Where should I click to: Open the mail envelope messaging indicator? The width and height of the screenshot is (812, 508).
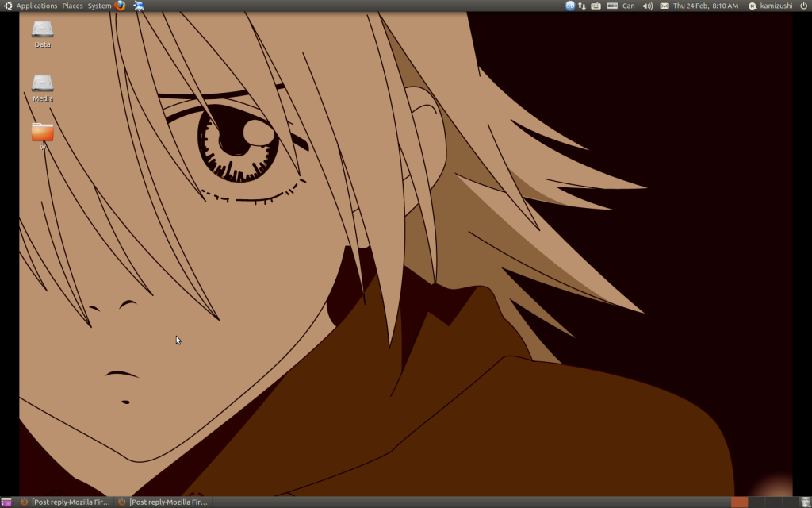click(665, 6)
